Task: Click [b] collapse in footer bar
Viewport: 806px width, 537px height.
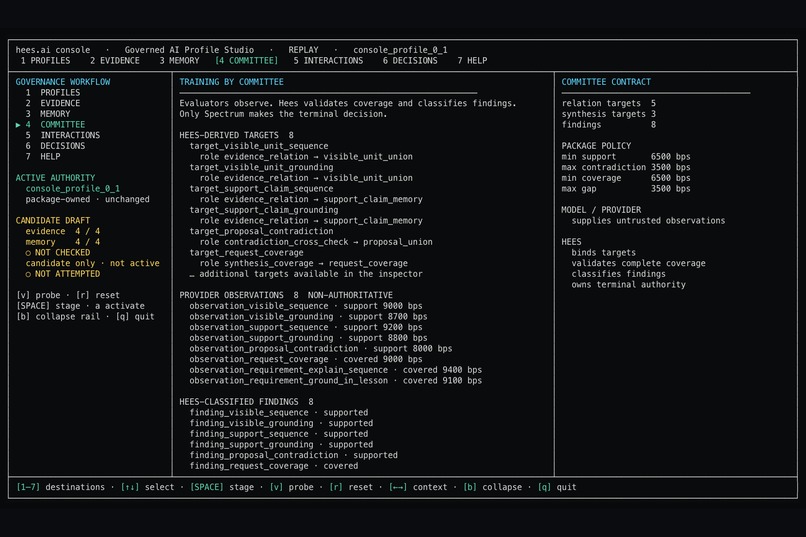Action: point(492,487)
